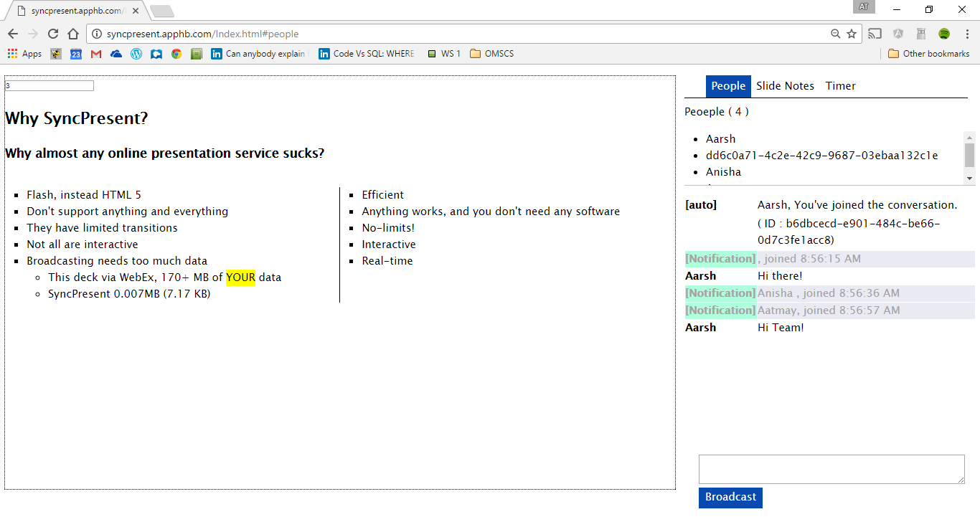Open 'Can anybody explain' LinkedIn bookmark
This screenshot has width=980, height=522.
[260, 54]
